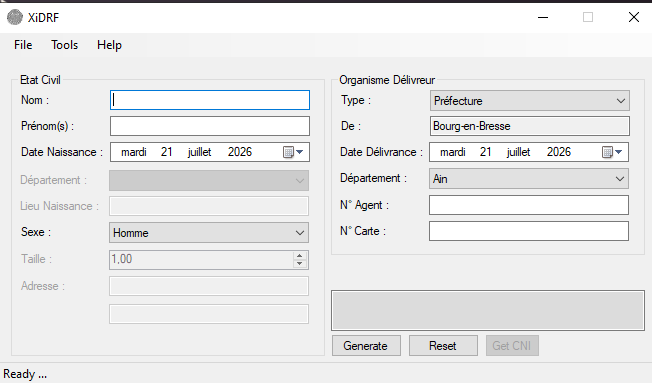Image resolution: width=652 pixels, height=383 pixels.
Task: Focus the N° Agent input field
Action: [x=529, y=205]
